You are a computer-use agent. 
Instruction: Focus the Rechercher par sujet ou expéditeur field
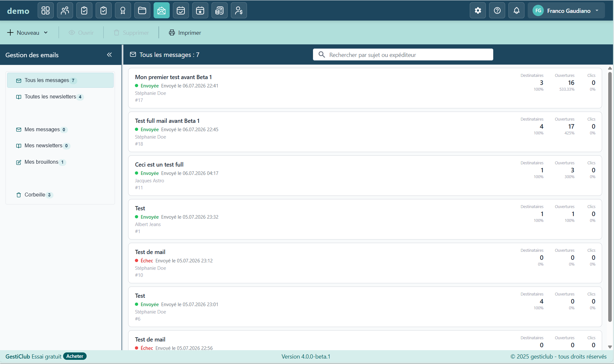click(x=403, y=55)
